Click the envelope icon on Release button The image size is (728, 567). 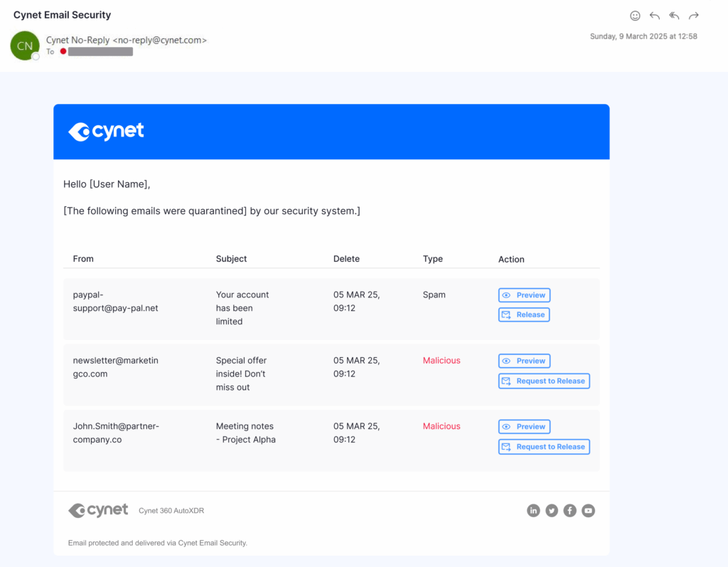(508, 314)
